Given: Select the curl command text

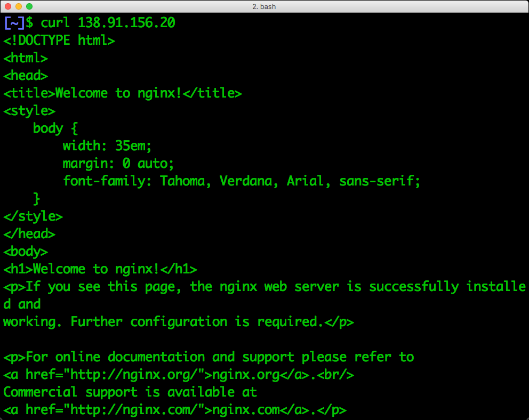Looking at the screenshot, I should click(x=55, y=22).
